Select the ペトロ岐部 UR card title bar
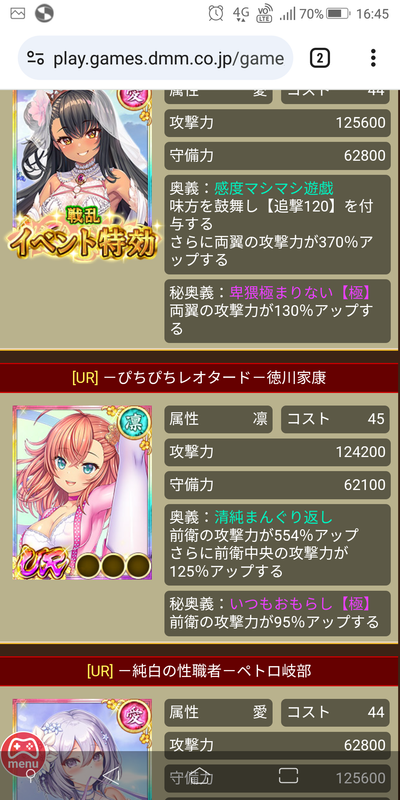This screenshot has height=800, width=400. [199, 671]
